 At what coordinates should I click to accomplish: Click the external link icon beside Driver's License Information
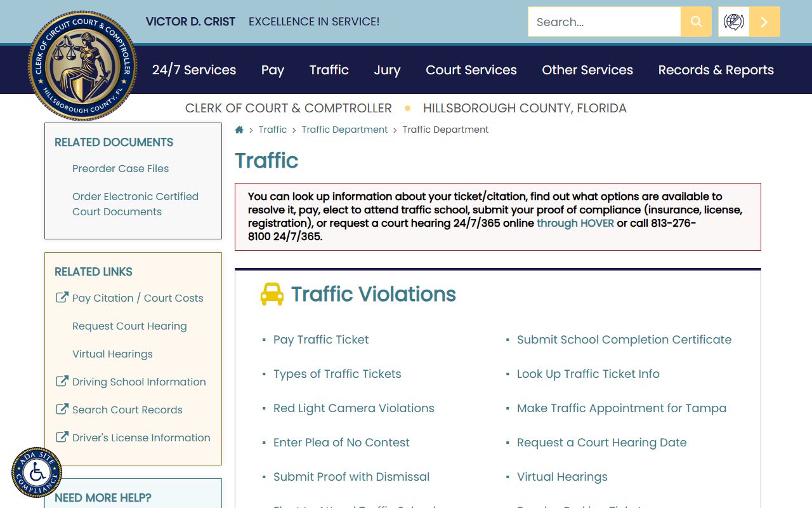62,437
